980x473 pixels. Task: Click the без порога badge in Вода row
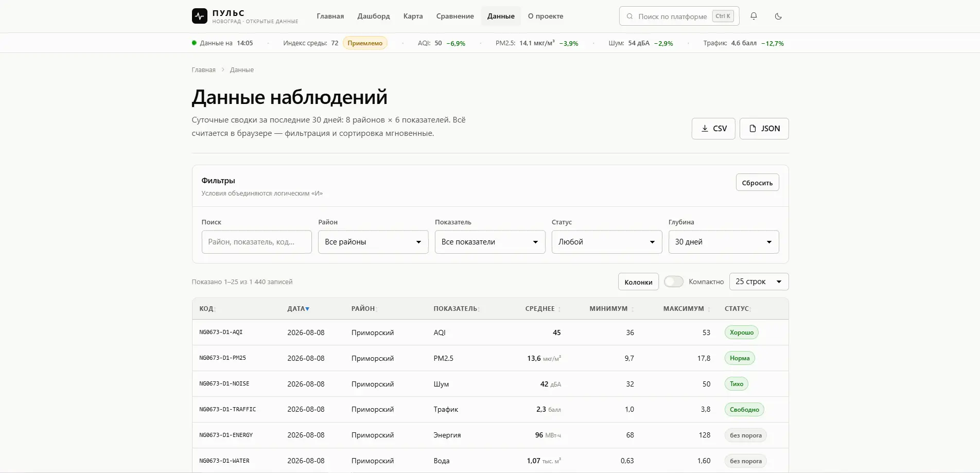[746, 461]
